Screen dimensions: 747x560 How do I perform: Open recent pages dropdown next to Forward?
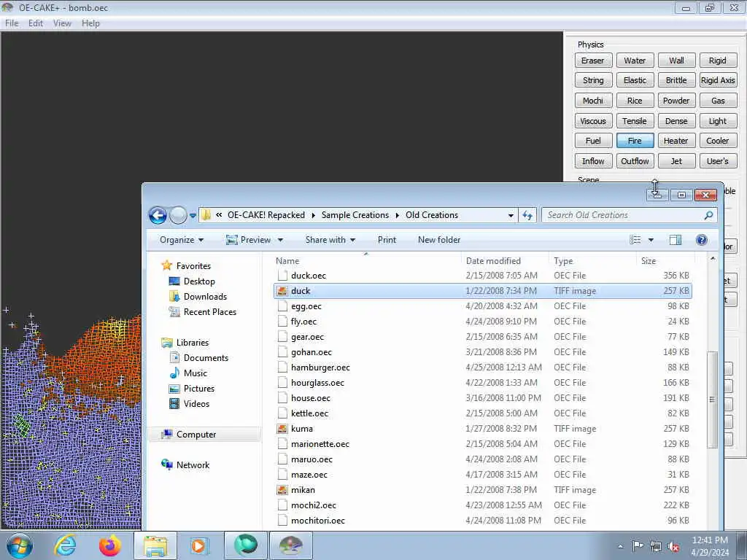pos(193,215)
